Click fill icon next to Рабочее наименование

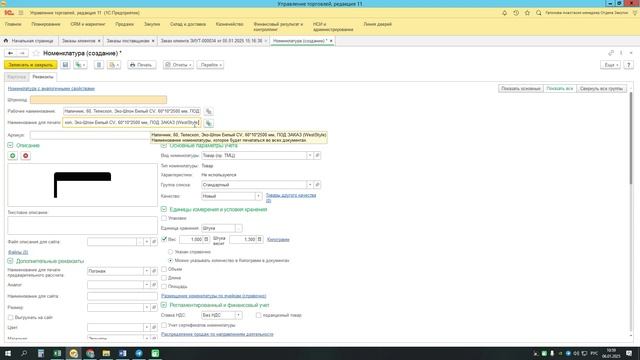point(209,111)
